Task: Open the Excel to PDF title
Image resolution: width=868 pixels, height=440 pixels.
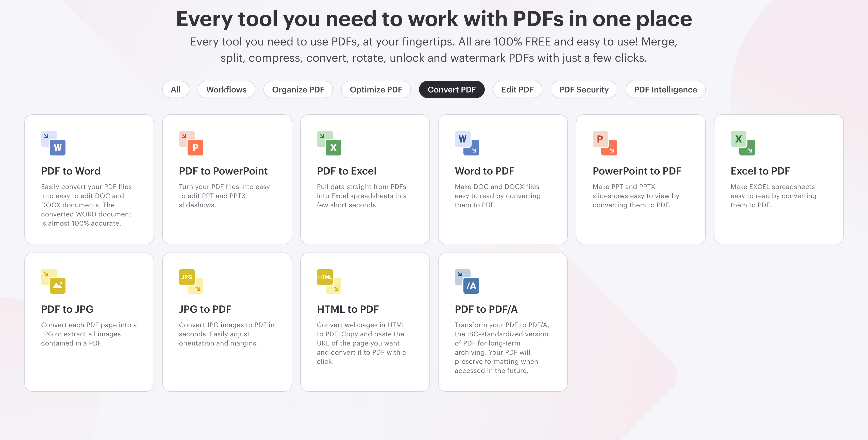Action: click(x=760, y=171)
